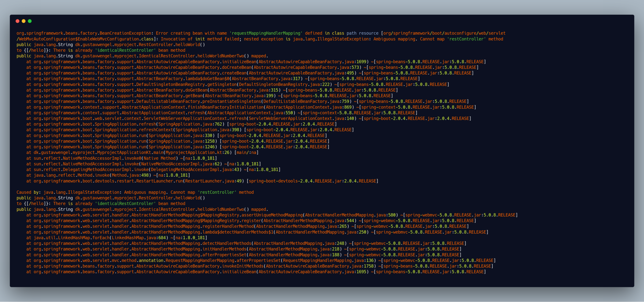This screenshot has width=644, height=302.
Task: Click the red close window dot
Action: click(x=18, y=21)
